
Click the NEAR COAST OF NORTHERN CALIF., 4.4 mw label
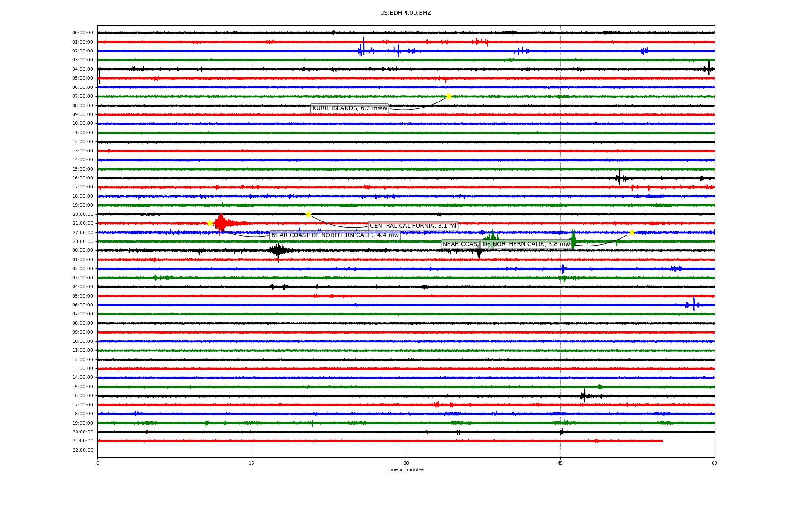point(335,235)
